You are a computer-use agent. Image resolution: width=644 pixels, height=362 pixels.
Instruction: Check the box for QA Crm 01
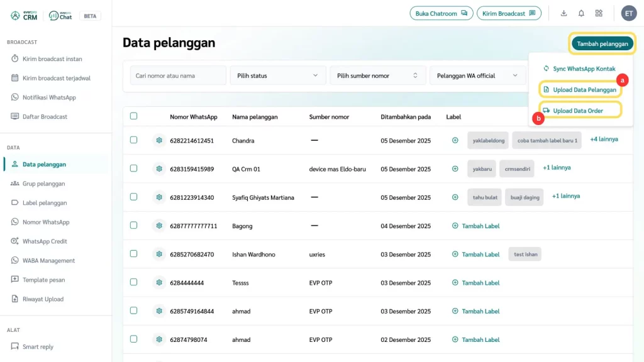133,168
